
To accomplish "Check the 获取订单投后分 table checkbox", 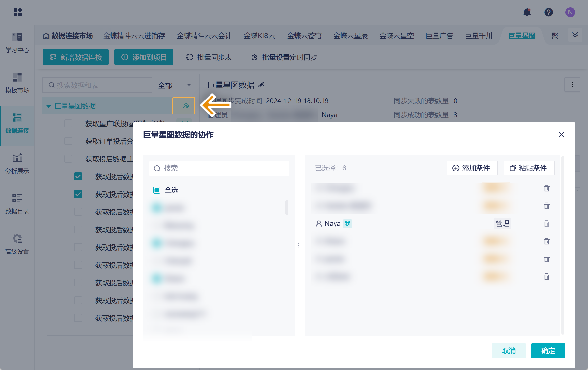I will coord(68,141).
